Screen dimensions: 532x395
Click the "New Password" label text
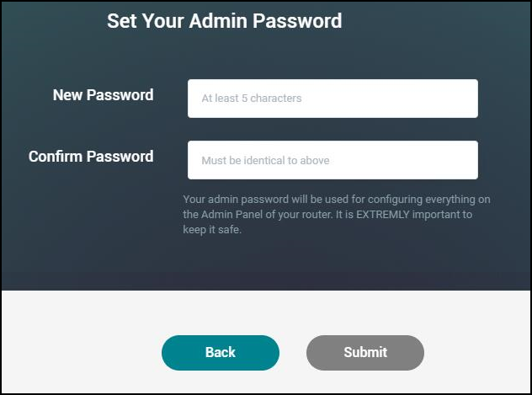point(103,95)
